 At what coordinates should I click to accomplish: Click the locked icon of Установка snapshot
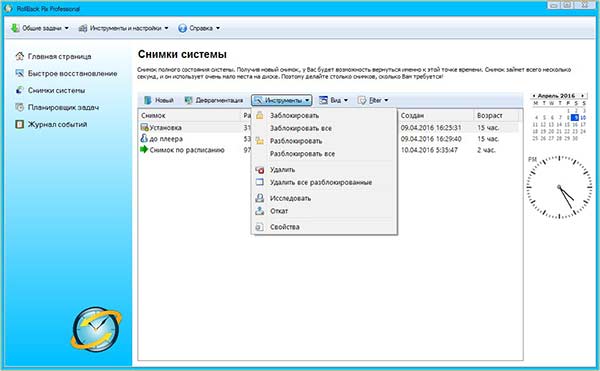pos(144,127)
